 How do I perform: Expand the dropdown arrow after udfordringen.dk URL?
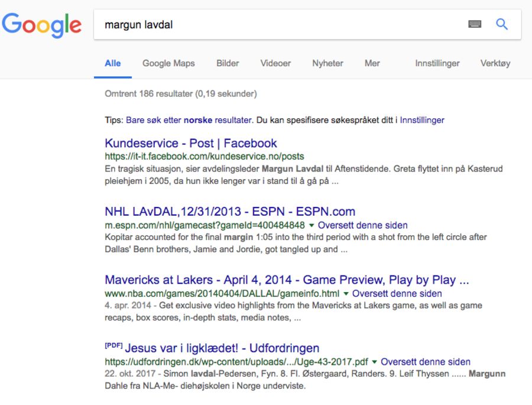[374, 362]
